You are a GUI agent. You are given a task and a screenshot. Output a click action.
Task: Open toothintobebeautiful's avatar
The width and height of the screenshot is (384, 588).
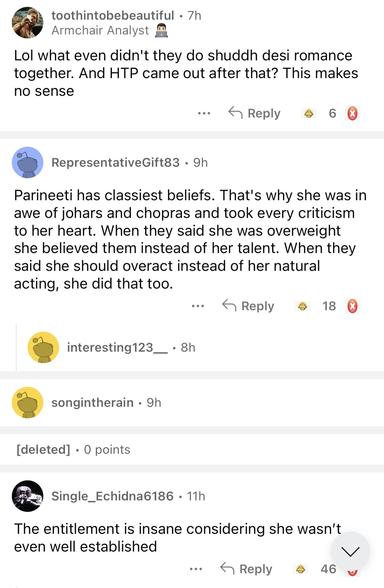[x=28, y=23]
